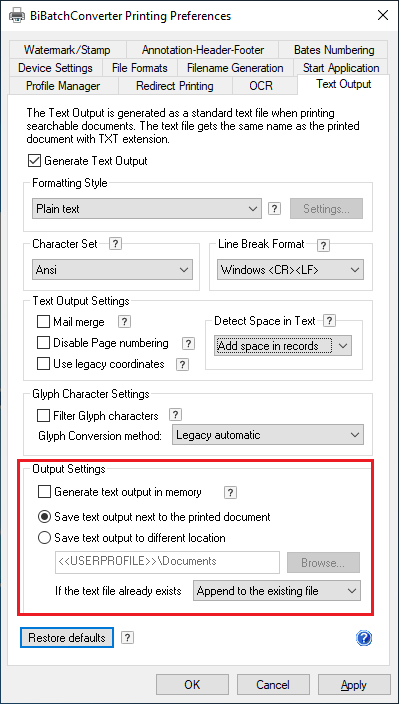Viewport: 399px width, 704px height.
Task: Open the Bates Numbering tab
Action: pyautogui.click(x=334, y=50)
